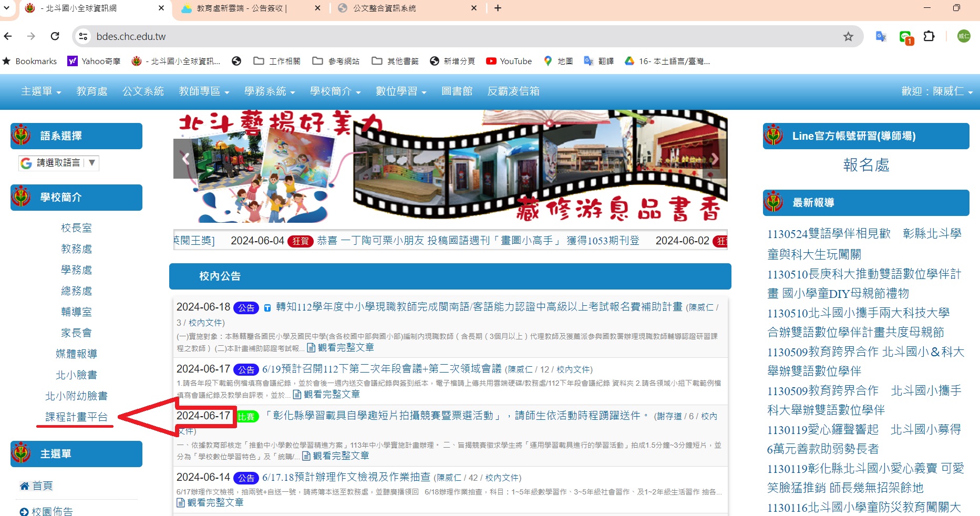Image resolution: width=980 pixels, height=516 pixels.
Task: Close the 公文整合資訊系統 tab
Action: tap(473, 8)
